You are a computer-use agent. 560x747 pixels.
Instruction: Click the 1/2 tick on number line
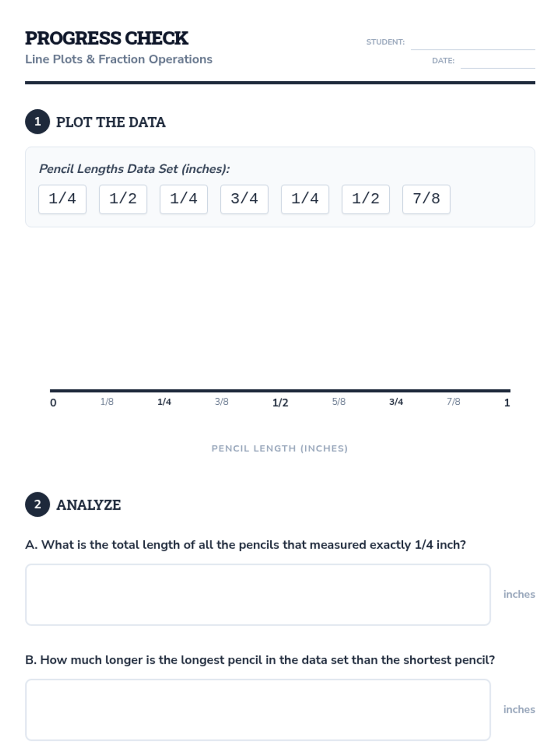pyautogui.click(x=280, y=402)
